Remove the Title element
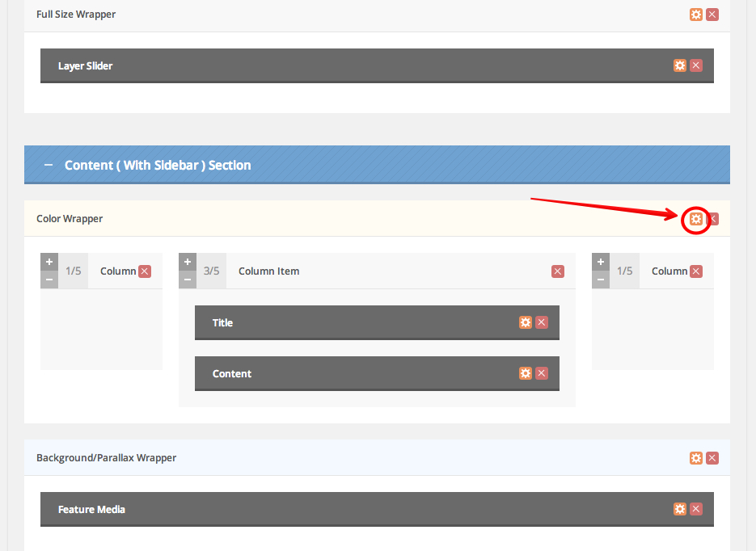The width and height of the screenshot is (756, 551). click(542, 322)
